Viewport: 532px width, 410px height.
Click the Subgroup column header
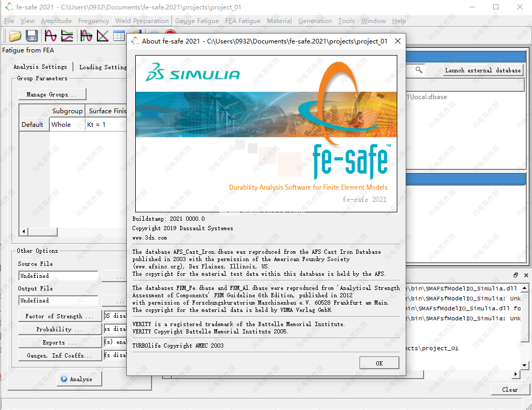point(67,111)
